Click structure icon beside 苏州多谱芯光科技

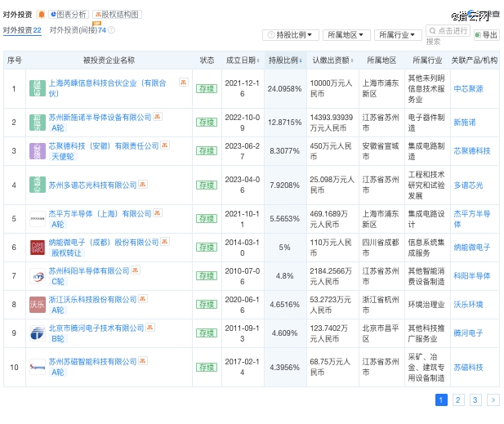tap(143, 185)
